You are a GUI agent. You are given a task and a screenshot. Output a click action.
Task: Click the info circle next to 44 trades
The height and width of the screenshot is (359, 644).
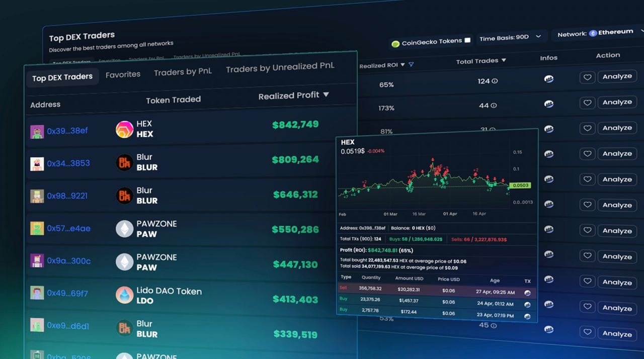[494, 106]
